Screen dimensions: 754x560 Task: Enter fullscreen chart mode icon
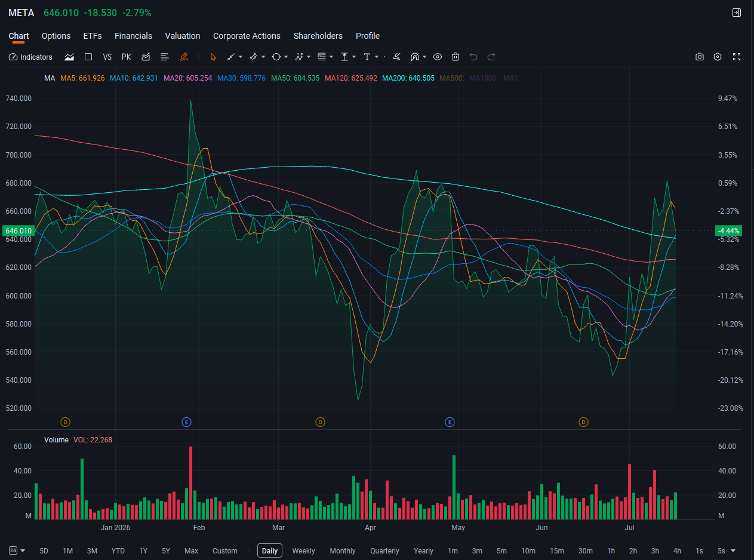tap(736, 57)
